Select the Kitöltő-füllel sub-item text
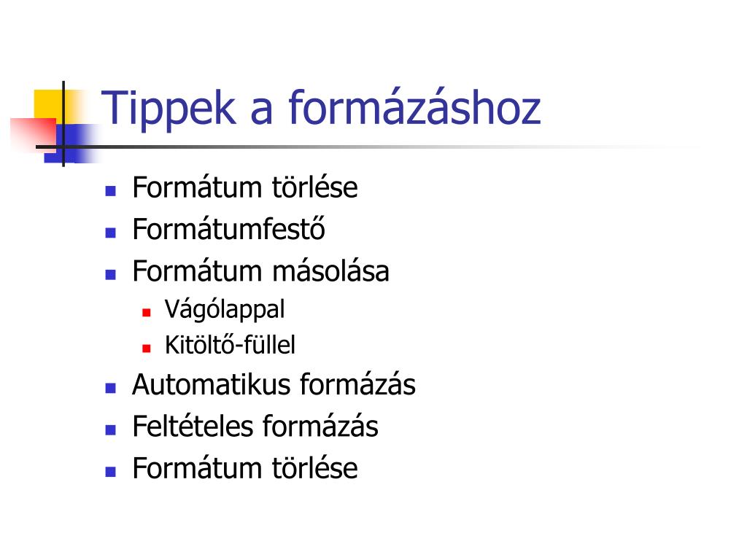The width and height of the screenshot is (747, 560). (x=230, y=345)
